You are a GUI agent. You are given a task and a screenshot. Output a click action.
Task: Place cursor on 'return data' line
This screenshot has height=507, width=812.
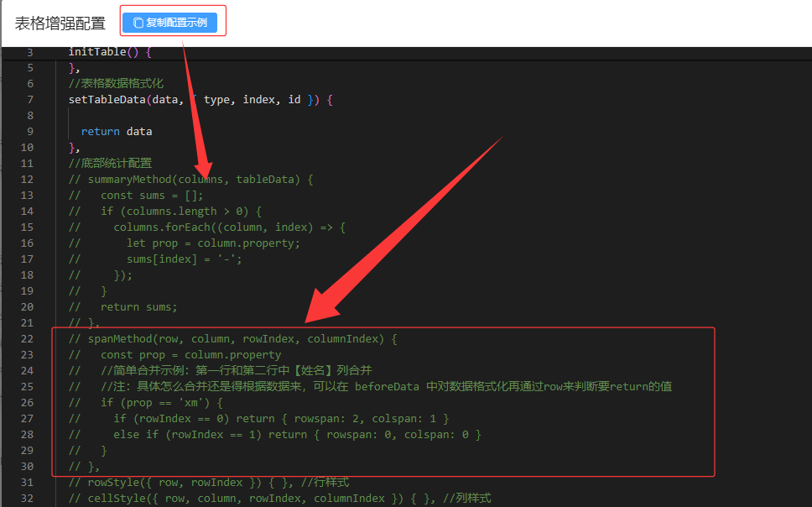point(117,132)
